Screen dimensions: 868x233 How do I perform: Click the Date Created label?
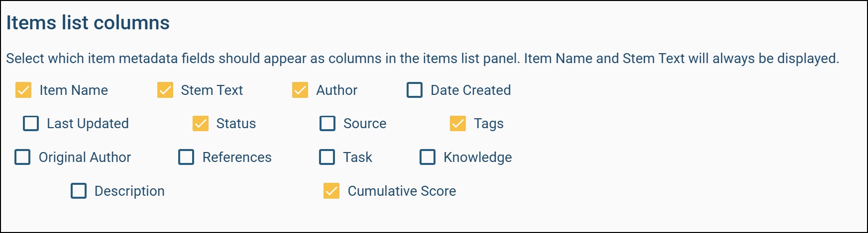tap(470, 90)
